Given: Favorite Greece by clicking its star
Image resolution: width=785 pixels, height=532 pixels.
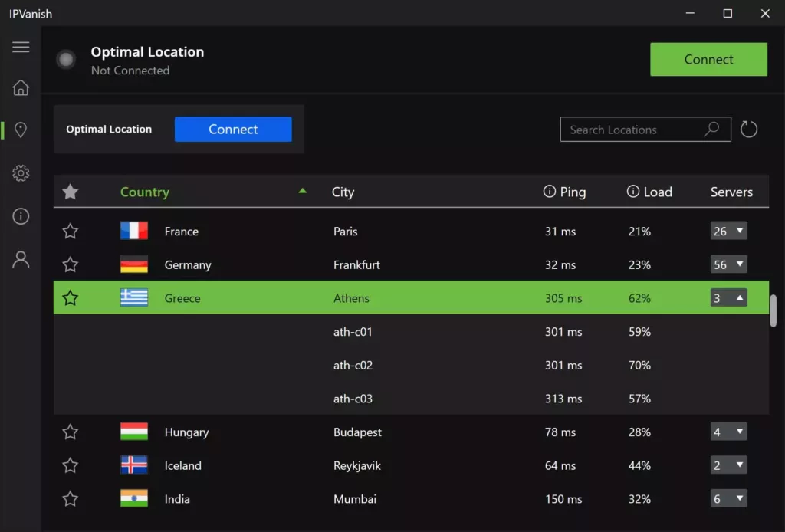Looking at the screenshot, I should [x=70, y=297].
